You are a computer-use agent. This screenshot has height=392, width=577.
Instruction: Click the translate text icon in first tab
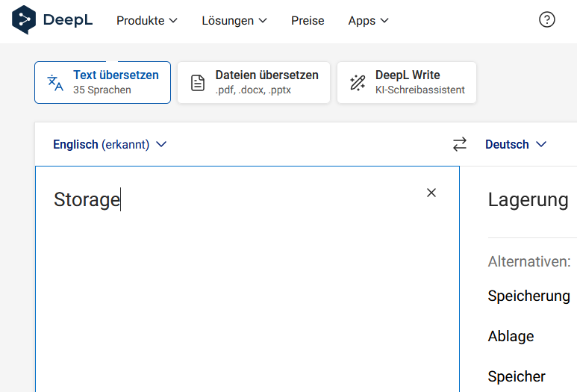pos(55,82)
